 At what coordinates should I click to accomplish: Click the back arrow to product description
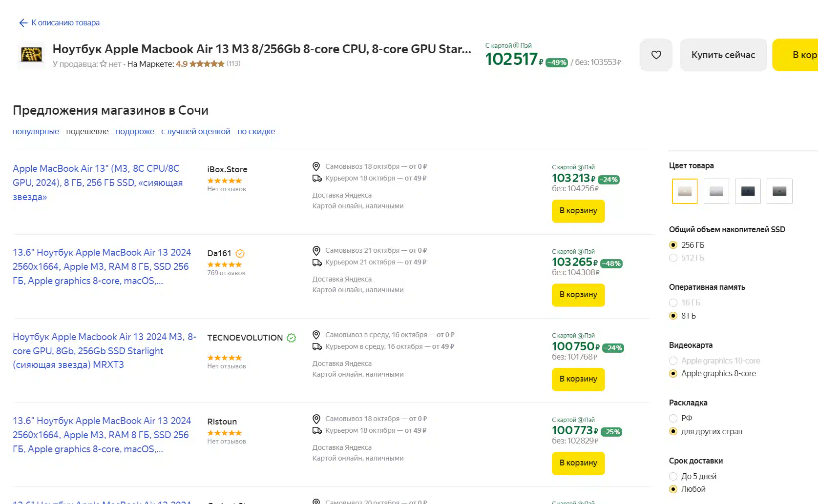tap(23, 23)
